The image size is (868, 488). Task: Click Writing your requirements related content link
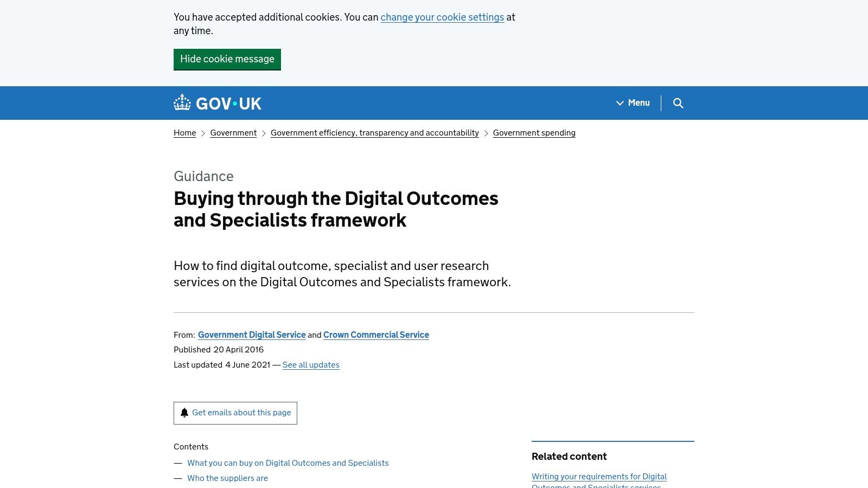click(x=599, y=477)
